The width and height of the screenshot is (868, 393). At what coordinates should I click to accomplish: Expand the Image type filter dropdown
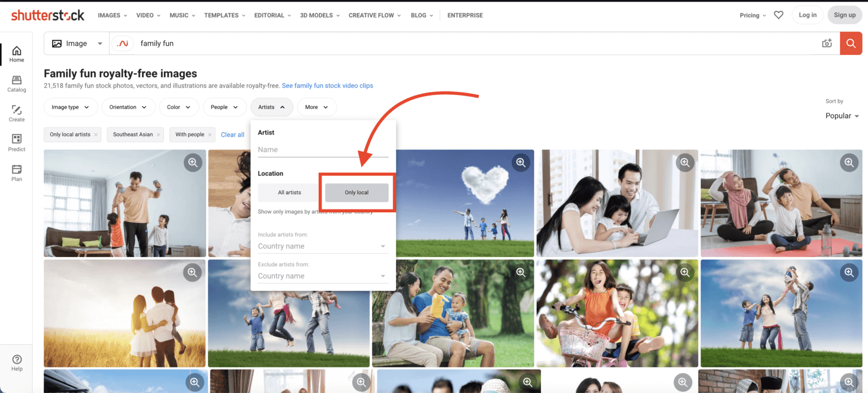coord(71,107)
